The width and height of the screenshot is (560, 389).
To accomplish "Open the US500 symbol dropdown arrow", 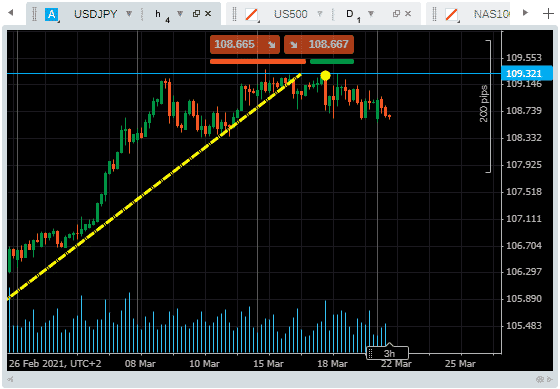I will (320, 14).
